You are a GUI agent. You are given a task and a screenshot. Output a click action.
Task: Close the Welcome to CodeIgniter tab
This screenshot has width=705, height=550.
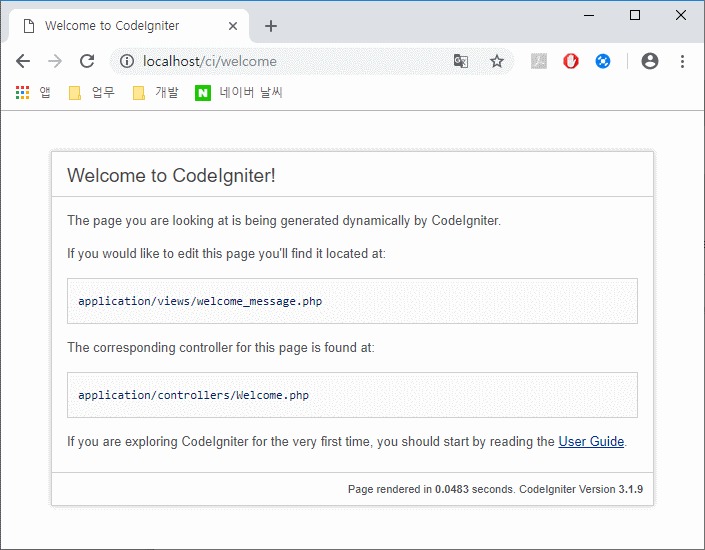233,26
